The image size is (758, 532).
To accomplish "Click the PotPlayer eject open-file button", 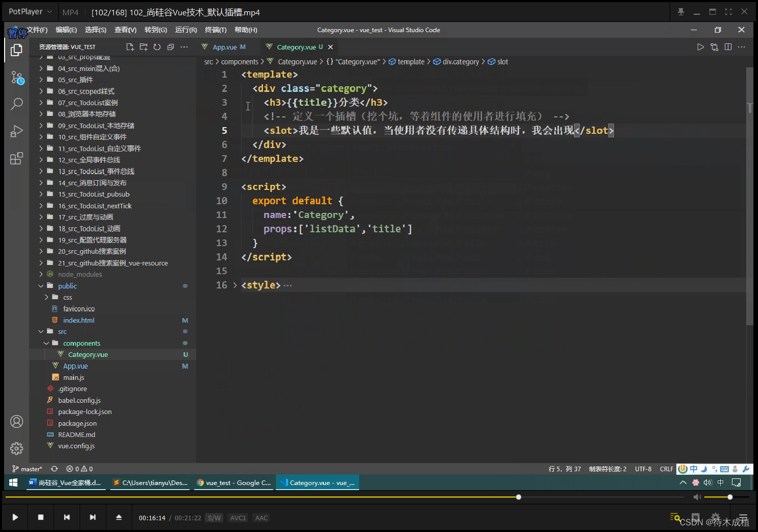I will (119, 517).
